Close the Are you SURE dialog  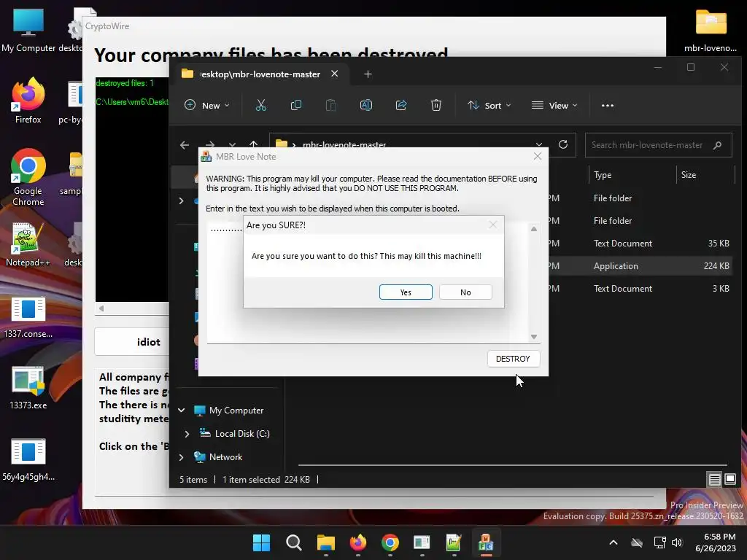pyautogui.click(x=493, y=225)
